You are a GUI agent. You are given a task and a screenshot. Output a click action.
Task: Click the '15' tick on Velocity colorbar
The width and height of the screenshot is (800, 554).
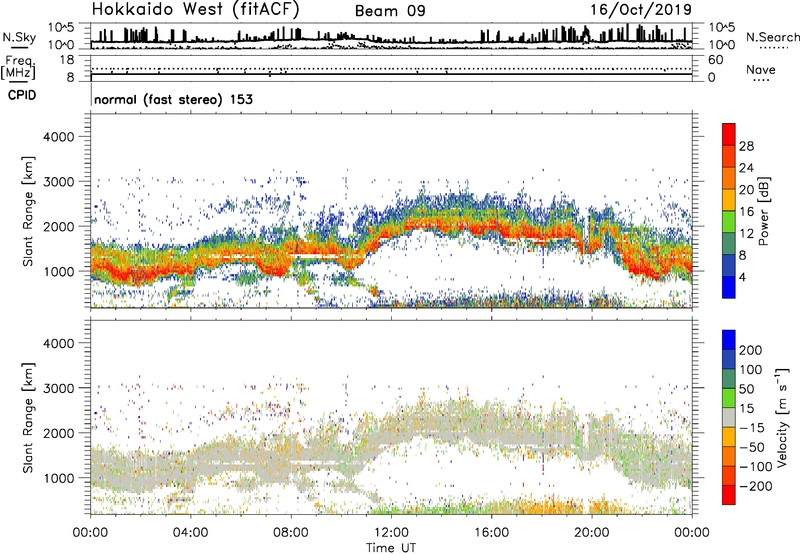[745, 408]
